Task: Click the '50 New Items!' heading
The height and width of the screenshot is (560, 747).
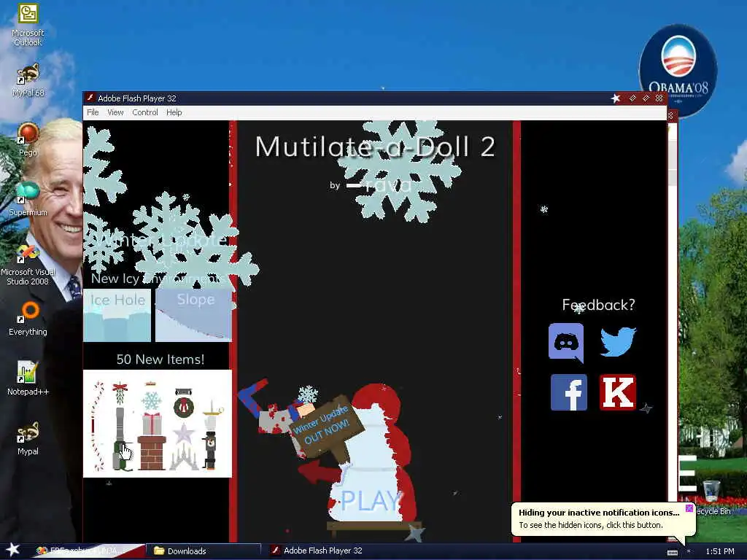Action: (160, 359)
